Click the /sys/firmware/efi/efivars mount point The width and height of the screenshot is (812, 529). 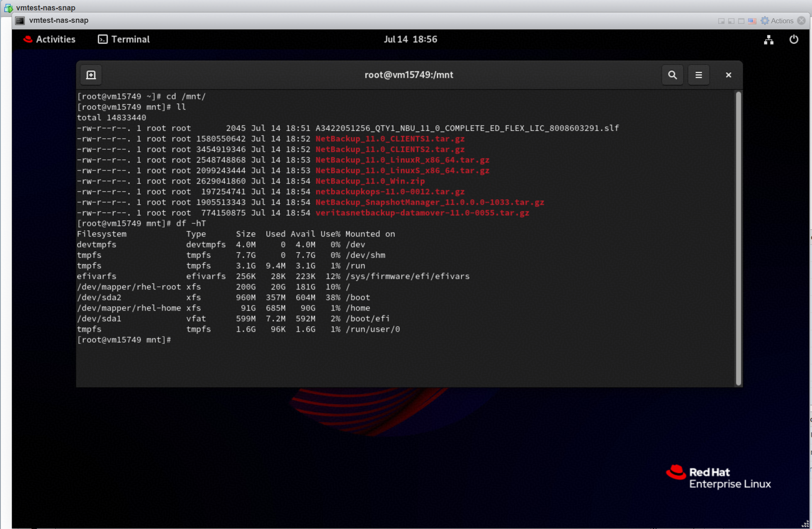click(407, 276)
